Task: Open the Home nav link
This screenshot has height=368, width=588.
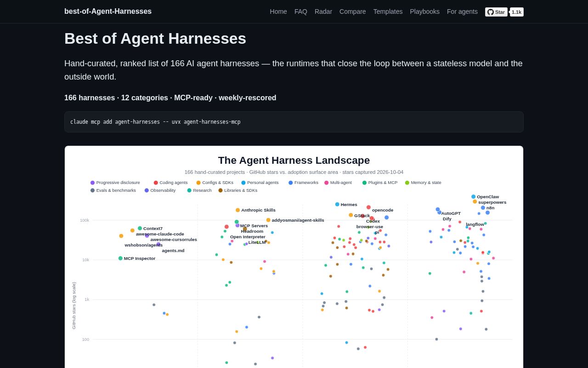Action: (278, 11)
